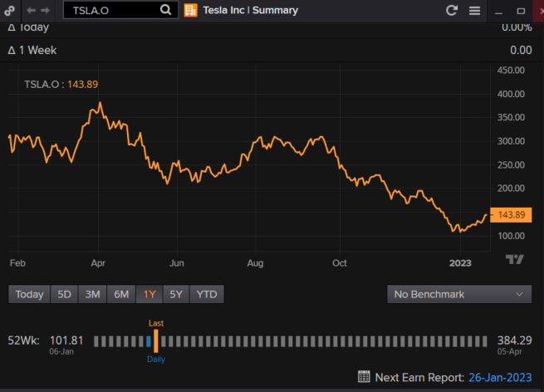Switch chart to 5Y range
This screenshot has height=392, width=544.
pyautogui.click(x=176, y=294)
